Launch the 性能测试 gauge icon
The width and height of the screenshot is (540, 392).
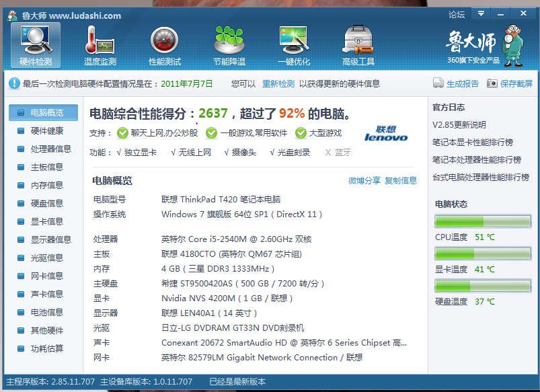(x=164, y=40)
